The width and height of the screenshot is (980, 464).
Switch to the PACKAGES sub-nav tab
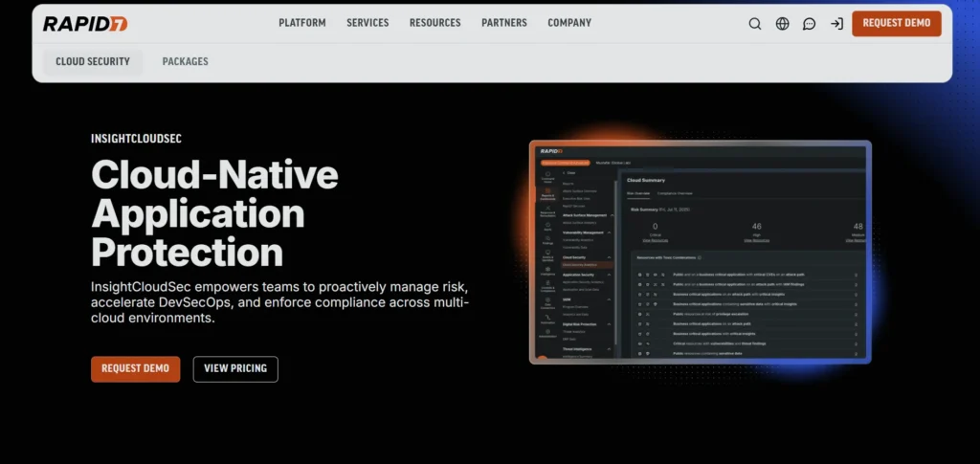click(x=185, y=62)
